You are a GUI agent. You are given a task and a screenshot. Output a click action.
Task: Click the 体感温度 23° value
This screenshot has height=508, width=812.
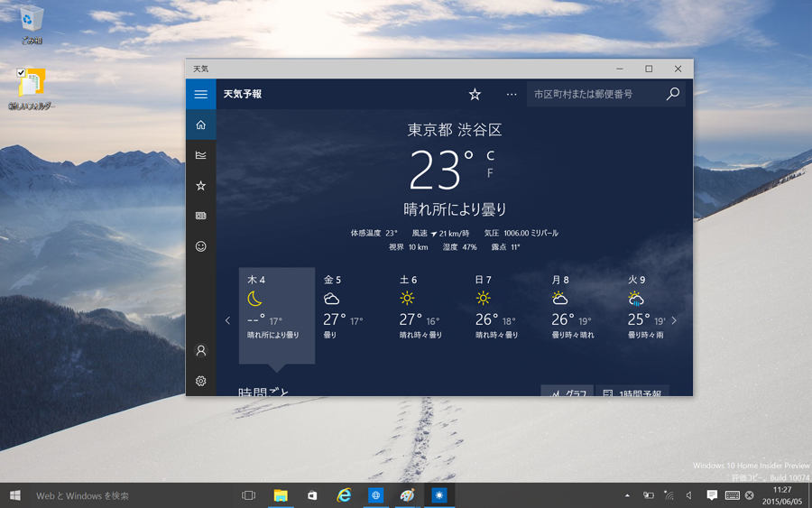(x=374, y=234)
